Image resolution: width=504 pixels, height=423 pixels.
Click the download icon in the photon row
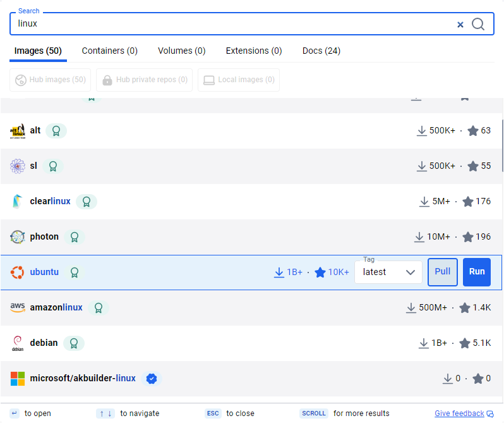(419, 237)
